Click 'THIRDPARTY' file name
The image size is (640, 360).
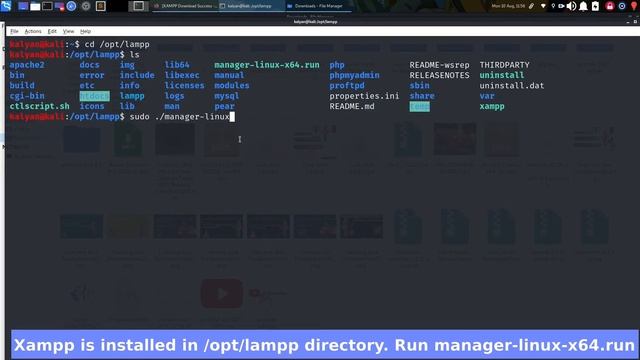tap(504, 65)
